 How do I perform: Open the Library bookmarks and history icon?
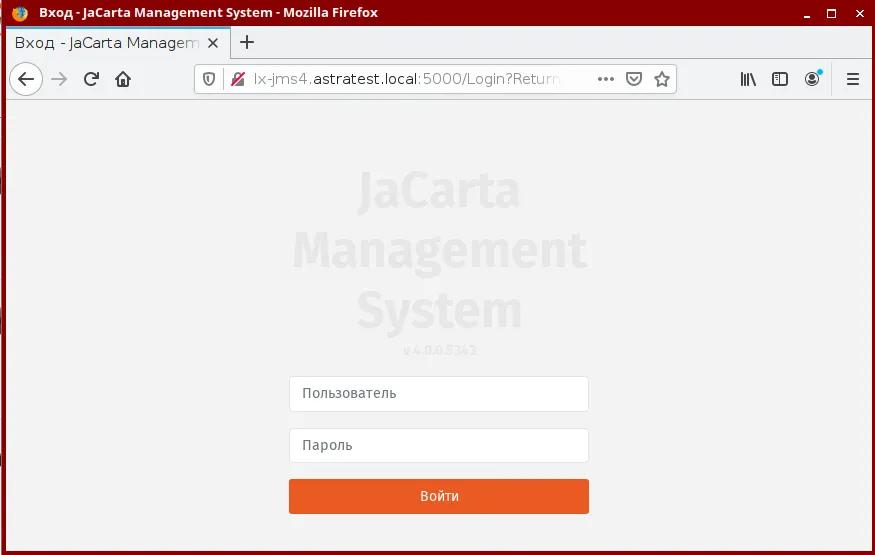click(x=748, y=79)
